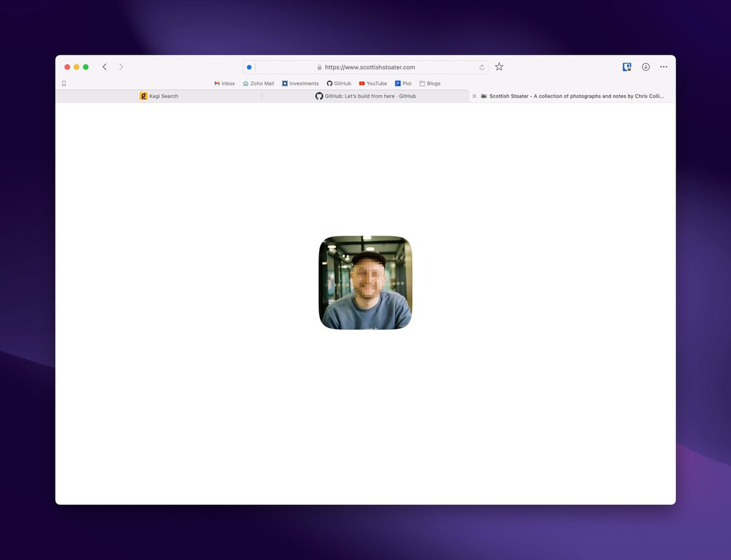Image resolution: width=731 pixels, height=560 pixels.
Task: Switch to the GitHub: Let's build from here tab
Action: (365, 96)
